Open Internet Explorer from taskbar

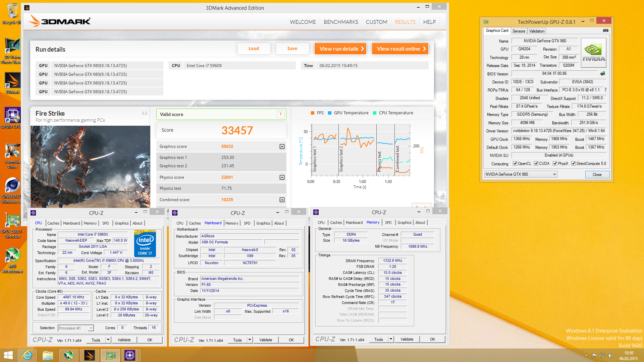click(x=27, y=355)
